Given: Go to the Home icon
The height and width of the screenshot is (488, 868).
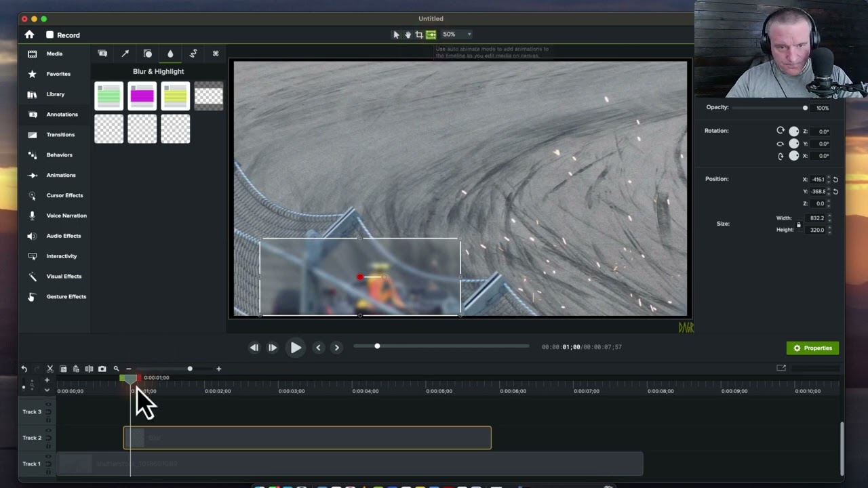Looking at the screenshot, I should (29, 35).
